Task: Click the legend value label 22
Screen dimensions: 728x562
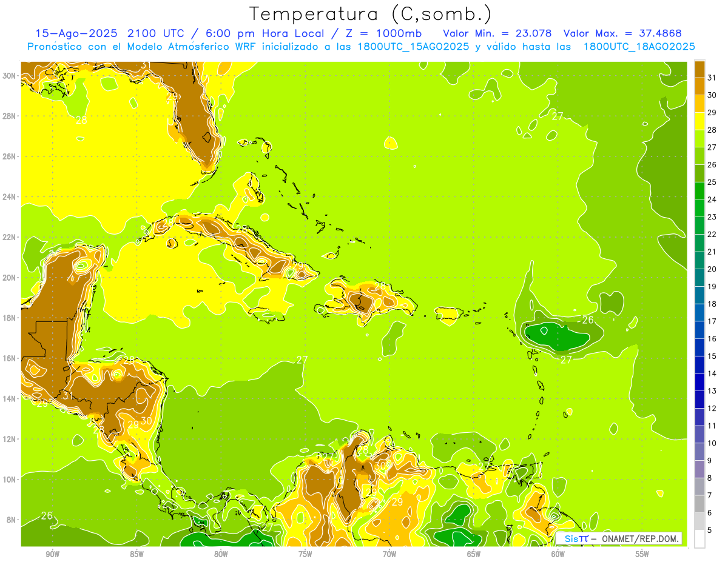Action: coord(712,234)
